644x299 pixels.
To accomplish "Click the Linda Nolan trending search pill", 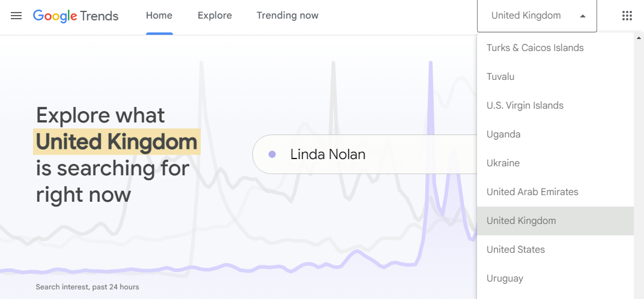I will (365, 154).
